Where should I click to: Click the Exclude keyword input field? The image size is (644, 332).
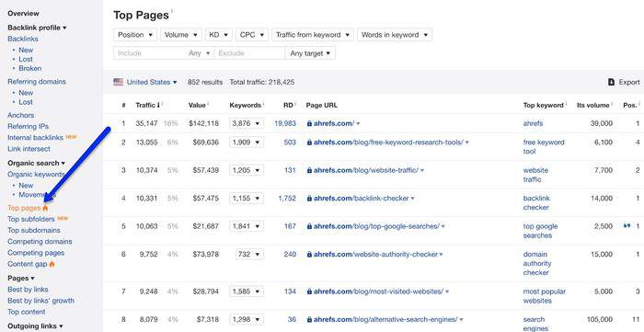(x=249, y=53)
